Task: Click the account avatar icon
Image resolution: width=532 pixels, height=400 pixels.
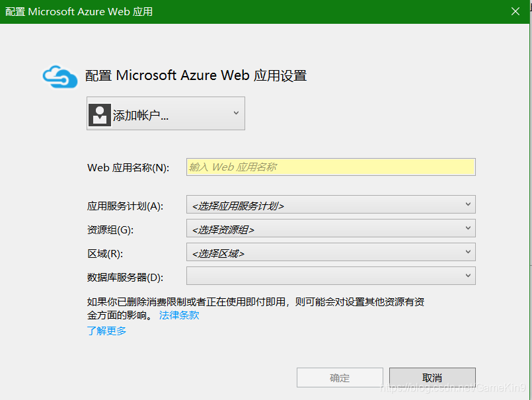Action: [100, 115]
